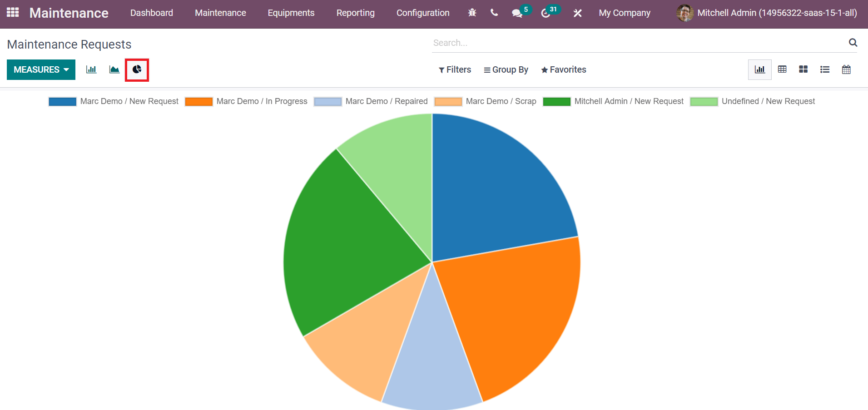The height and width of the screenshot is (410, 868).
Task: Switch to calendar view
Action: pyautogui.click(x=846, y=69)
